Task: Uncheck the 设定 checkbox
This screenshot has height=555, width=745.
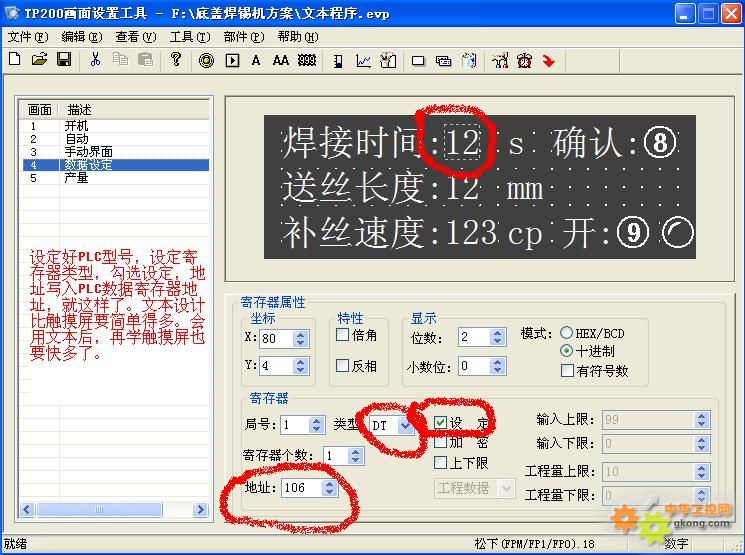Action: (x=440, y=422)
